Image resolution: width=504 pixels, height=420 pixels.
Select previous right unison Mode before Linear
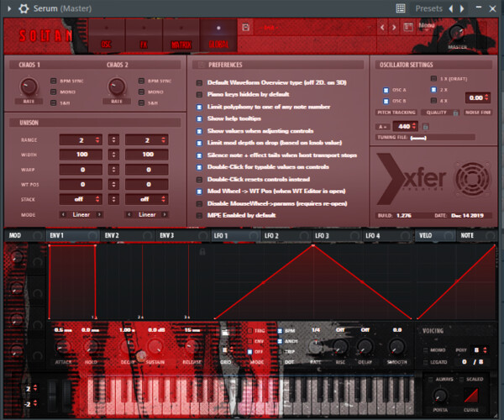point(129,214)
